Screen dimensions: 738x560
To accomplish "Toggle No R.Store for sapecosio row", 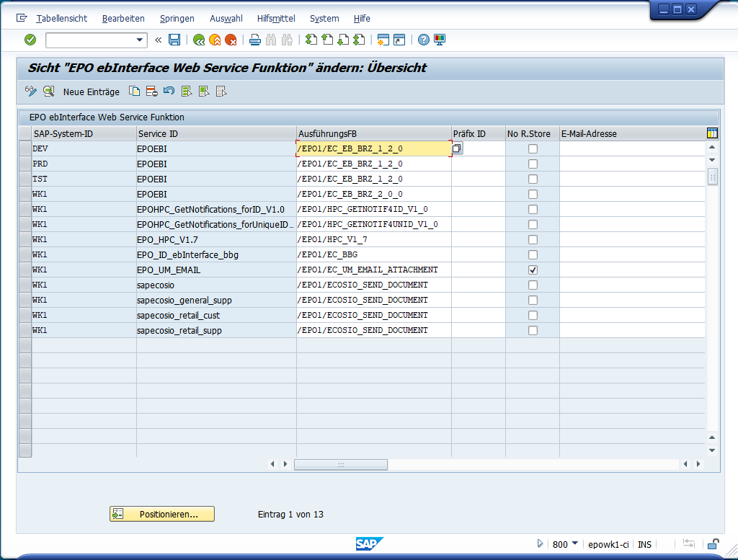I will pos(533,285).
